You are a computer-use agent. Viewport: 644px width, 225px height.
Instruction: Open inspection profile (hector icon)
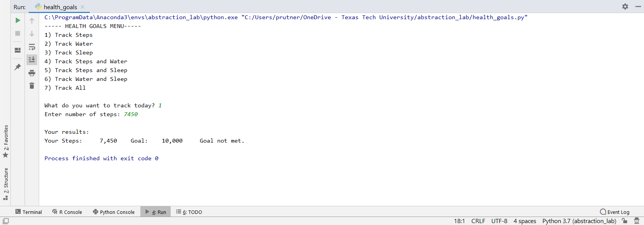pos(637,221)
